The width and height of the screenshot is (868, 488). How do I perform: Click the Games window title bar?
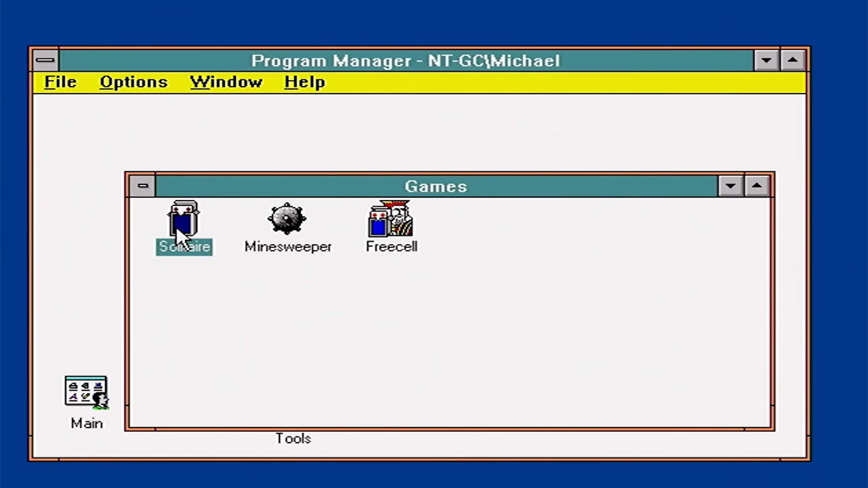click(436, 186)
